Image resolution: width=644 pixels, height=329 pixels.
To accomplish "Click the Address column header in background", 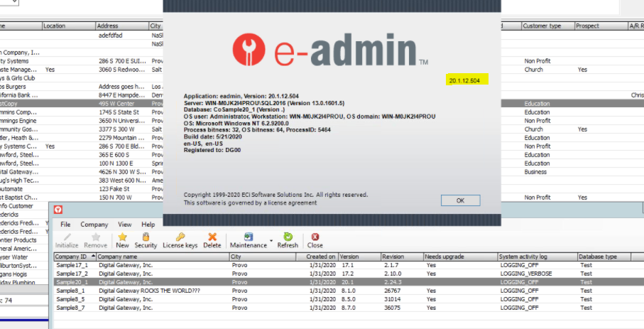I will click(x=122, y=26).
